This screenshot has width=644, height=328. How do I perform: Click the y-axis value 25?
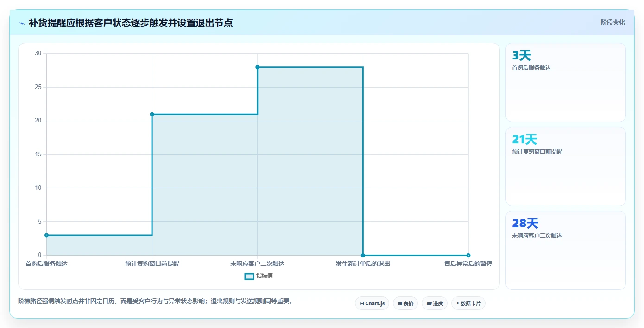(38, 87)
